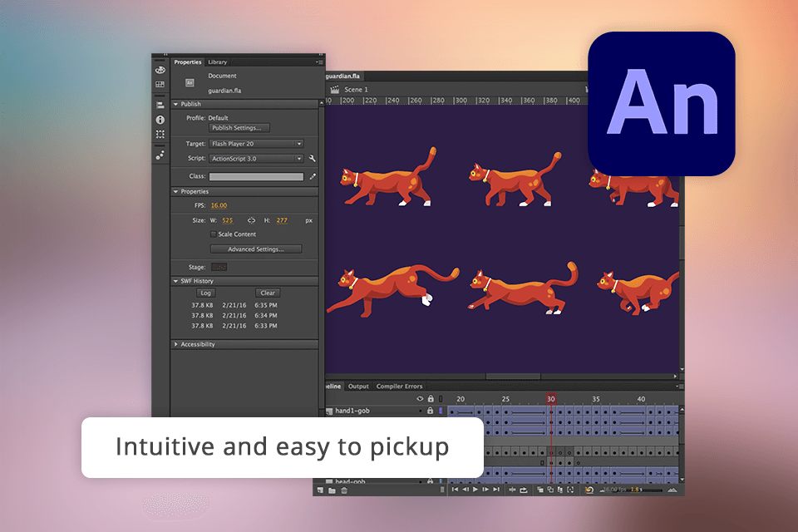Click the Center Frame icon

[x=512, y=490]
